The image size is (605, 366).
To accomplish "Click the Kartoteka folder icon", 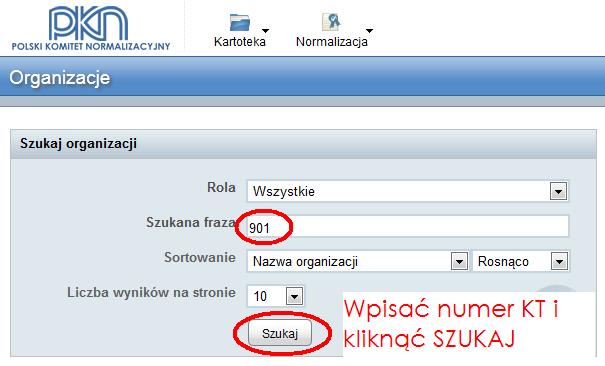I will [x=240, y=22].
